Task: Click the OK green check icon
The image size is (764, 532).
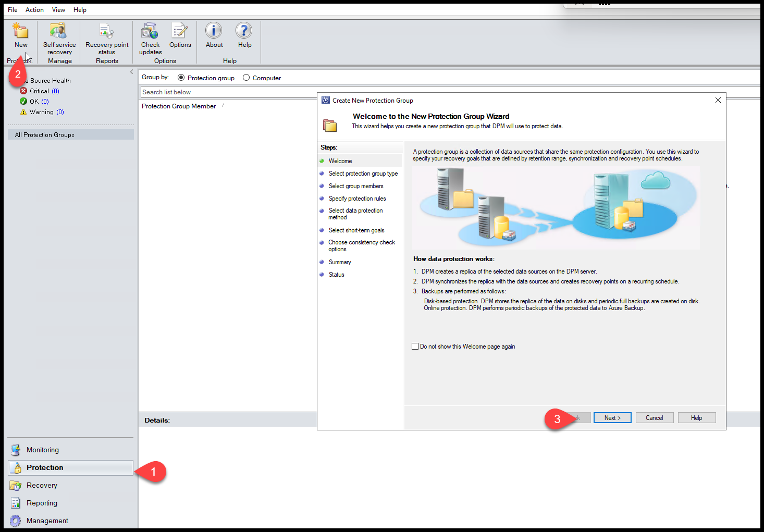Action: coord(23,101)
